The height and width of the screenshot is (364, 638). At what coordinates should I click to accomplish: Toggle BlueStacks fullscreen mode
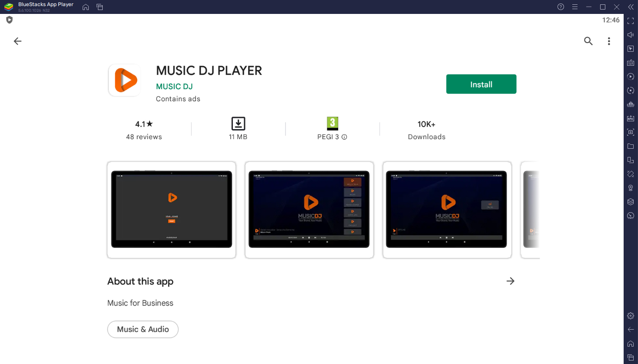pyautogui.click(x=631, y=21)
